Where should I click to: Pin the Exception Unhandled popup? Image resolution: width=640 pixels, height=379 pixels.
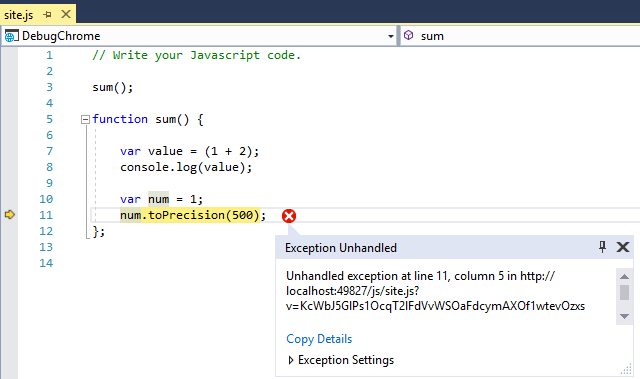tap(602, 247)
